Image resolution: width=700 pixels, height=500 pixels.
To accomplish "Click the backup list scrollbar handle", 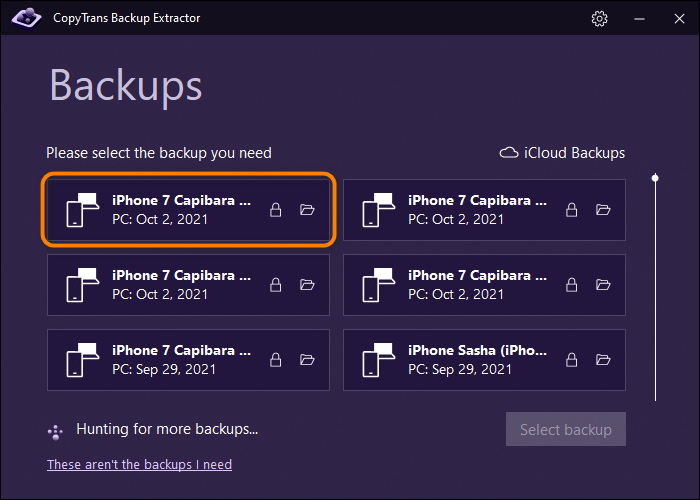I will point(655,178).
